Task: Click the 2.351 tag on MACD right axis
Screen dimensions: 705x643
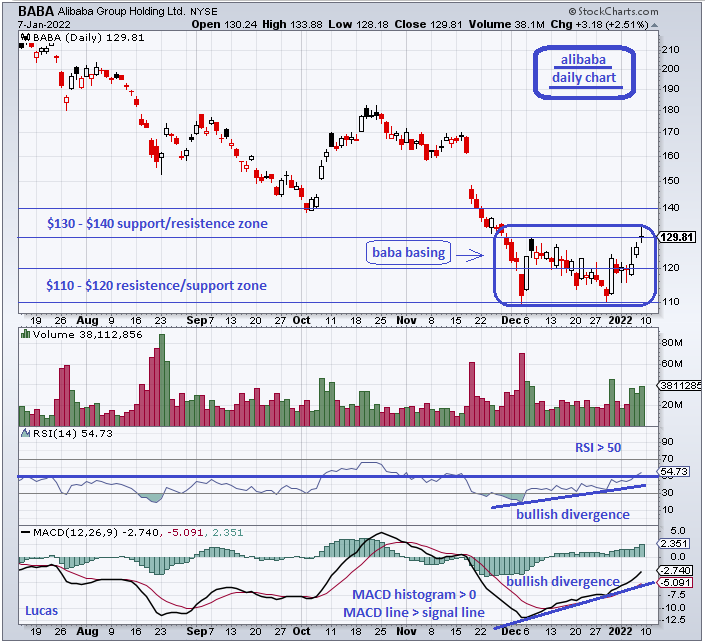Action: [x=674, y=544]
